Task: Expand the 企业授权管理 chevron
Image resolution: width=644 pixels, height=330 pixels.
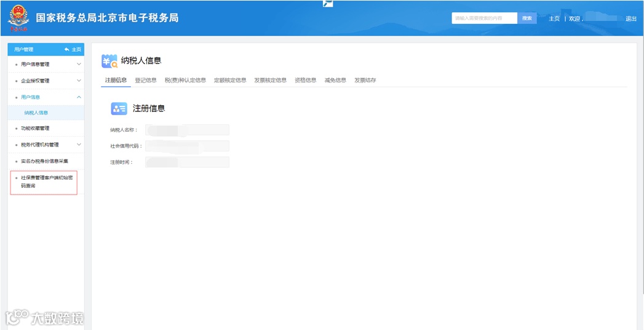Action: pos(79,81)
